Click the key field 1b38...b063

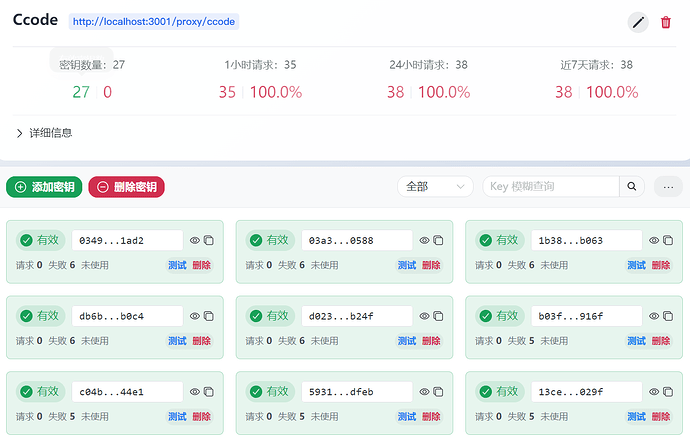(587, 240)
